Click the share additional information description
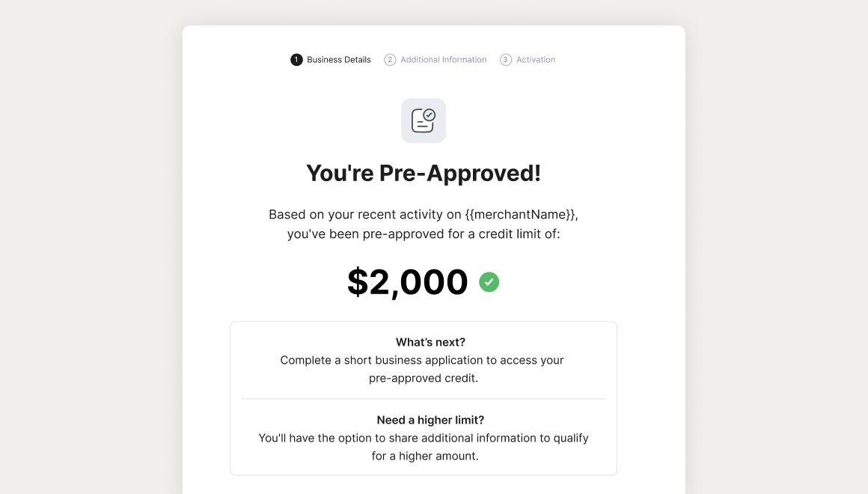868x494 pixels. click(x=424, y=447)
